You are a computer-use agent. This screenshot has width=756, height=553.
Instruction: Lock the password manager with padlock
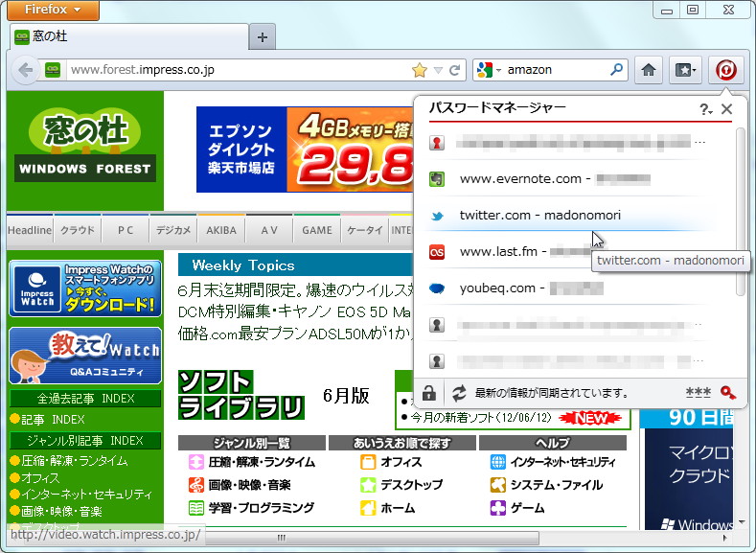[x=429, y=393]
